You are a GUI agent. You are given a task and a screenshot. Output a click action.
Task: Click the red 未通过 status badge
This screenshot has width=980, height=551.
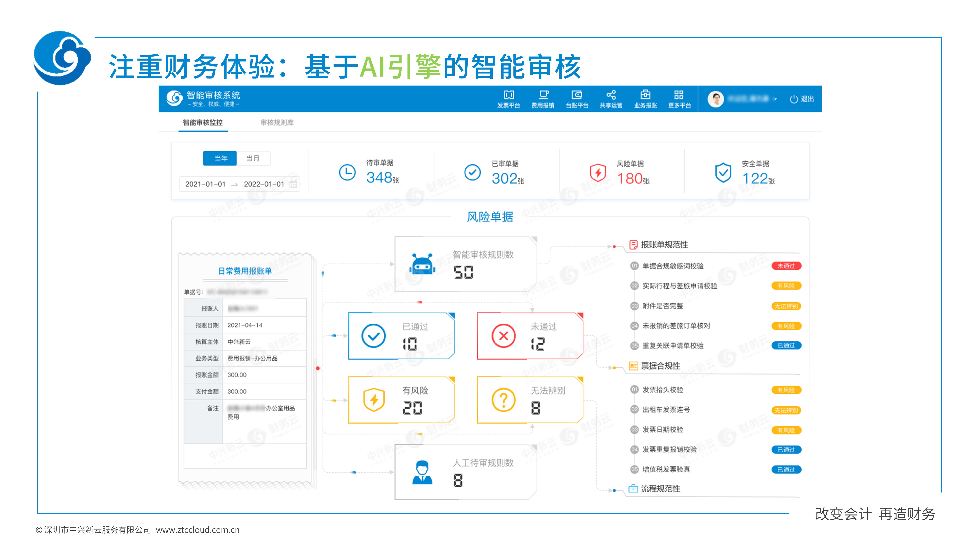pos(786,266)
